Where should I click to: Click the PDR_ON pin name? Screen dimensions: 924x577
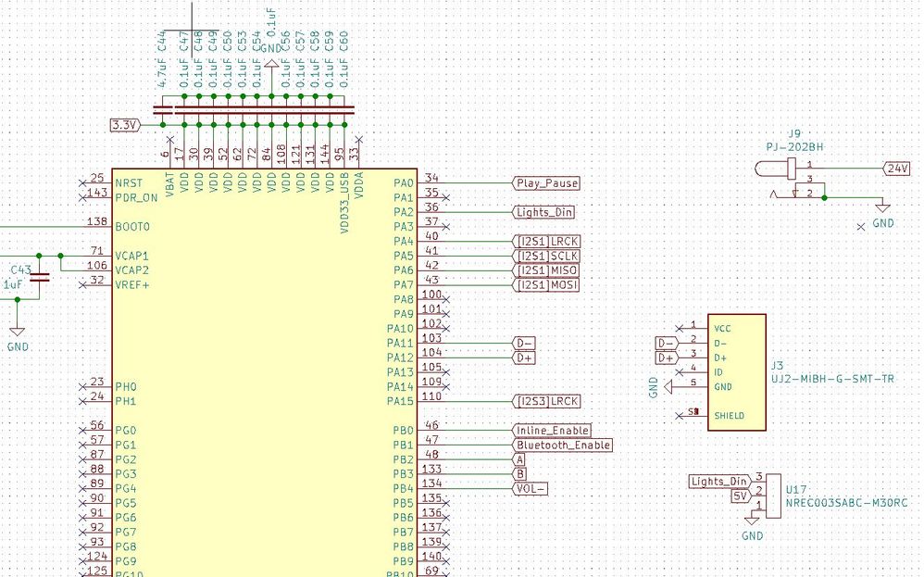click(137, 198)
